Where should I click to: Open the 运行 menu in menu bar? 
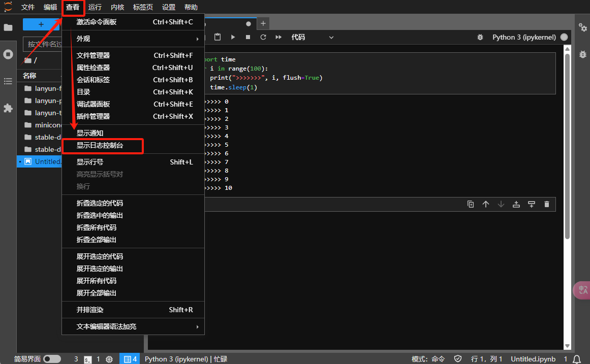pyautogui.click(x=95, y=7)
